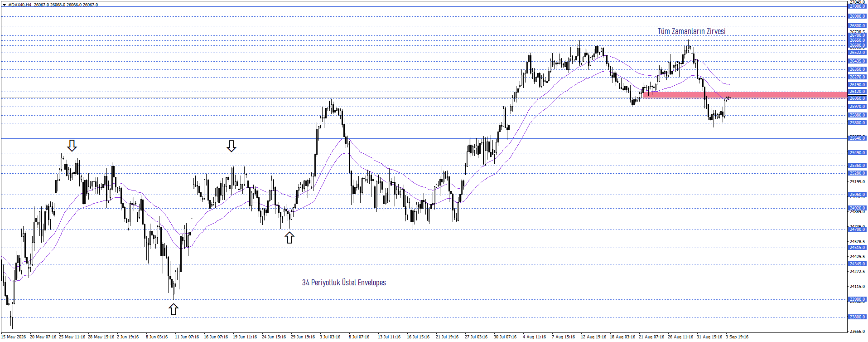Select the 'Tüm Zamanların Zirvesi' text label
Screen dimensions: 868x342
tap(691, 31)
